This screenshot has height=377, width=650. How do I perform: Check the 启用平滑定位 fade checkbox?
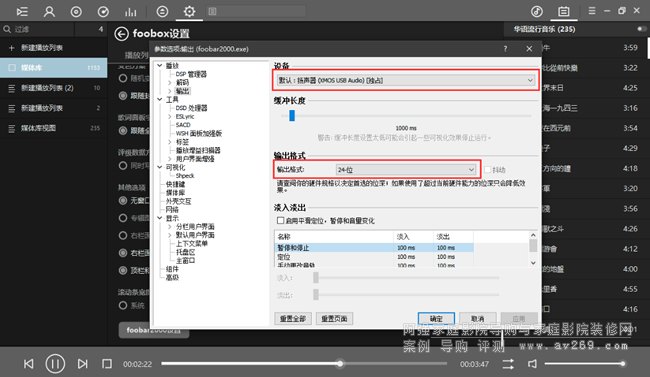tap(281, 220)
